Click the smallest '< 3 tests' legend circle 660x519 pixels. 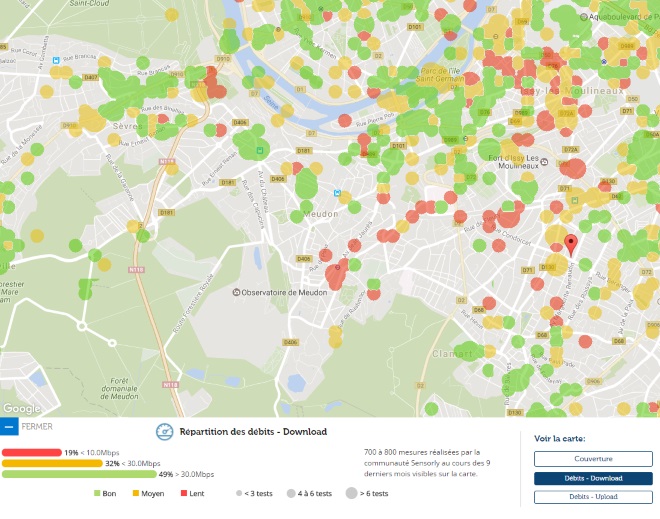pos(238,494)
